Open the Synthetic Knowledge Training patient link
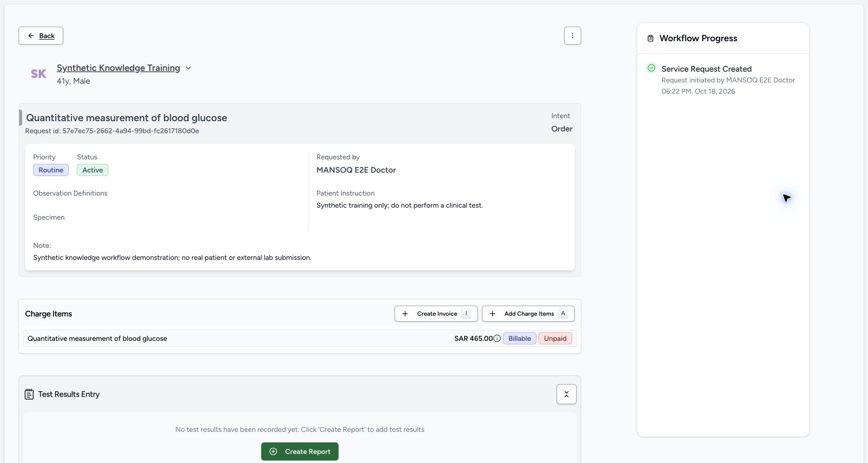This screenshot has width=868, height=463. coord(118,68)
